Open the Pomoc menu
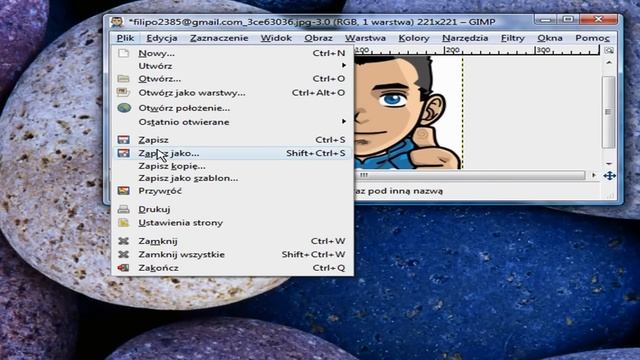Viewport: 640px width, 360px height. coord(592,38)
